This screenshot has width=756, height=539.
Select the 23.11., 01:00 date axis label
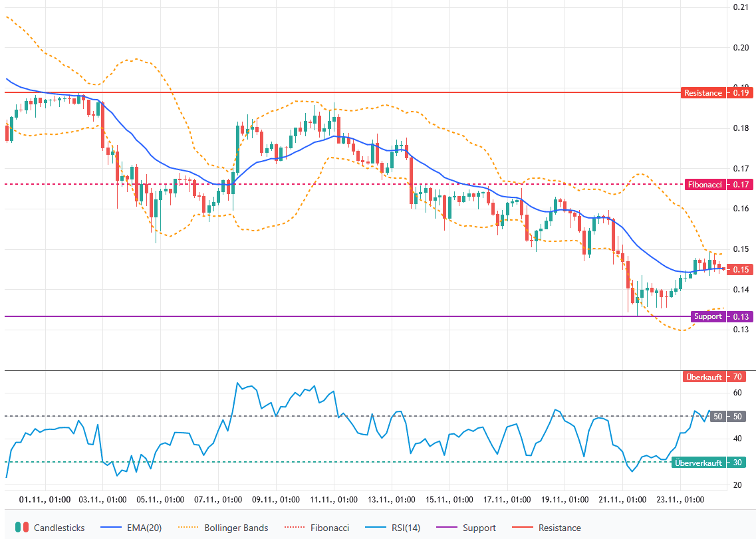[681, 499]
